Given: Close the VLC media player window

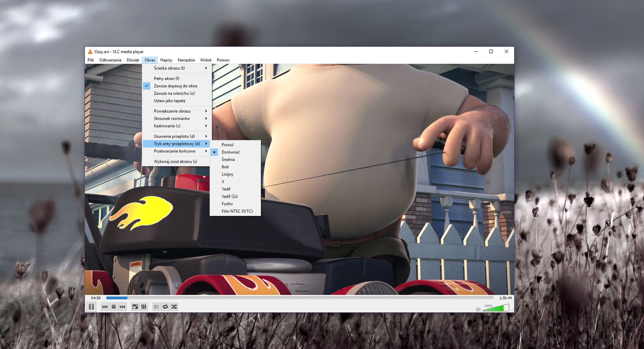Looking at the screenshot, I should point(506,51).
